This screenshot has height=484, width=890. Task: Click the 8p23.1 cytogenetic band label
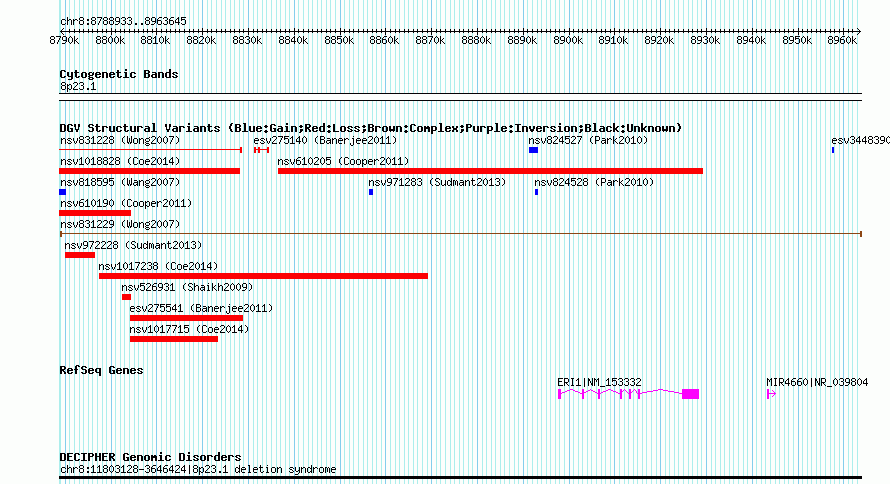78,86
